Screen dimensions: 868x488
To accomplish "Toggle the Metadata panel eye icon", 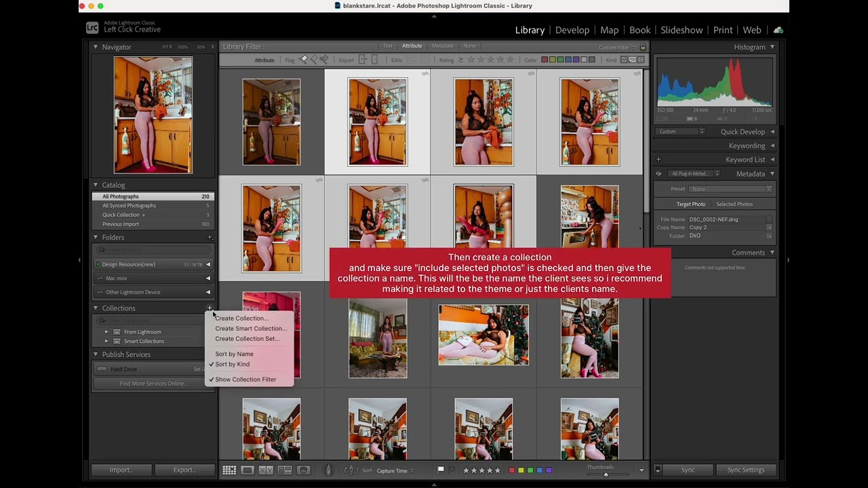I will tap(658, 174).
